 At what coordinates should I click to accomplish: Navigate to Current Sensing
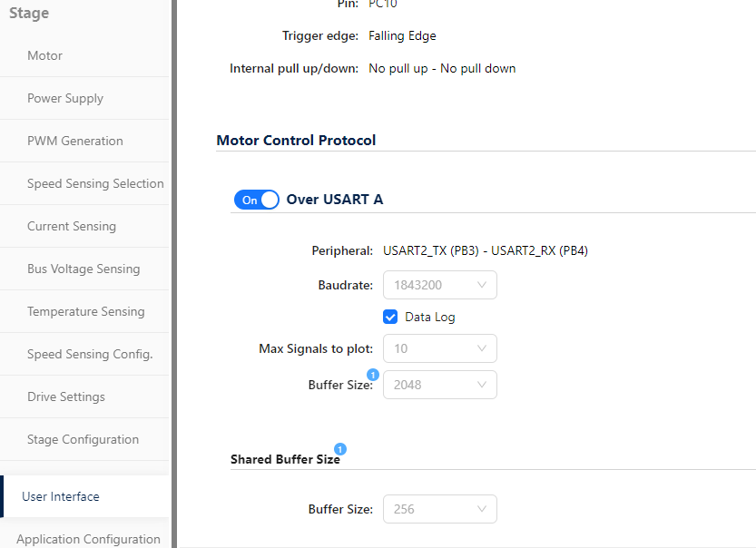pyautogui.click(x=72, y=226)
